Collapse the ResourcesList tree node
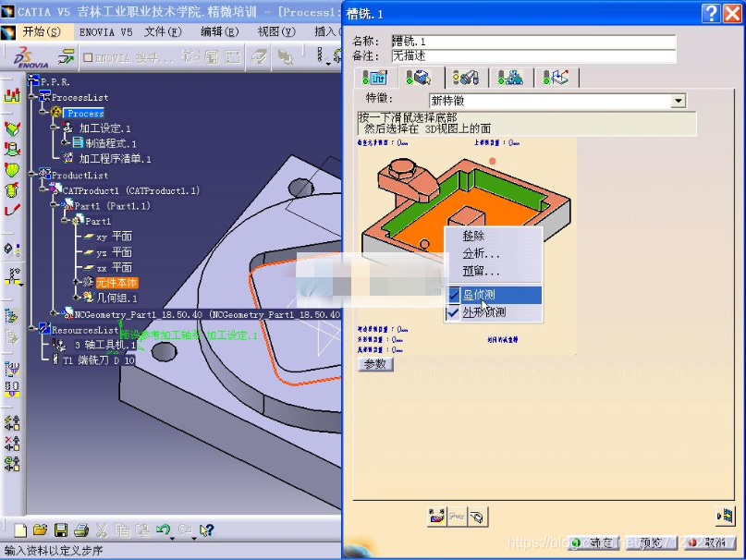This screenshot has width=746, height=560. point(32,329)
